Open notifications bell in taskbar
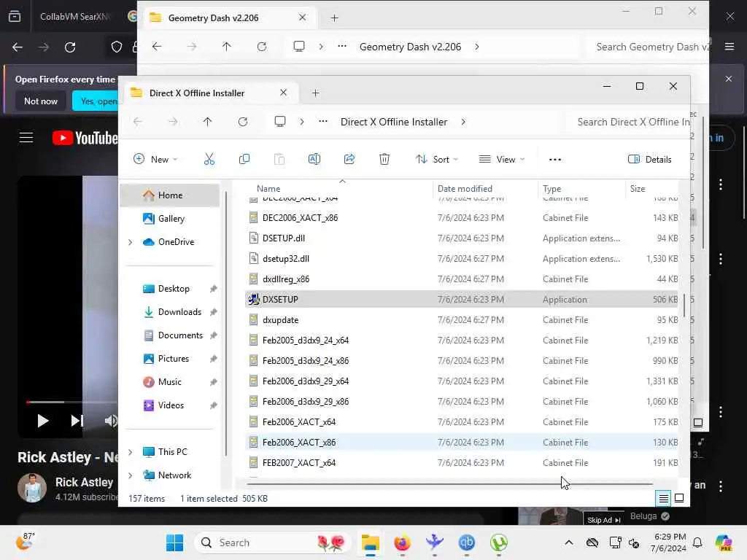Screen dimensions: 747x560 click(697, 542)
